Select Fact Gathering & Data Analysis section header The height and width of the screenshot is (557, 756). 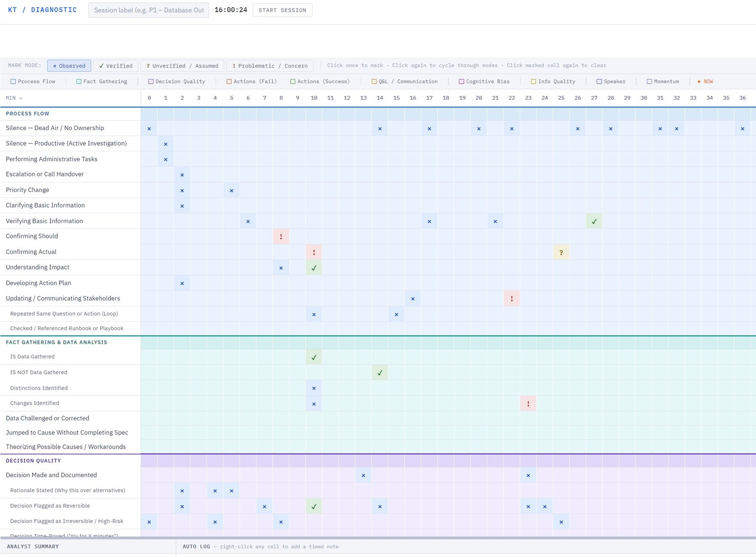(56, 342)
